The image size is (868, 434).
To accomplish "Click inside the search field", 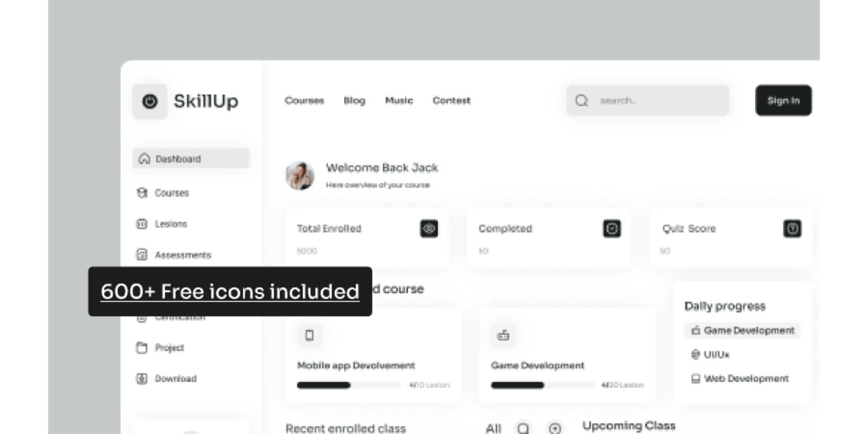I will click(646, 100).
